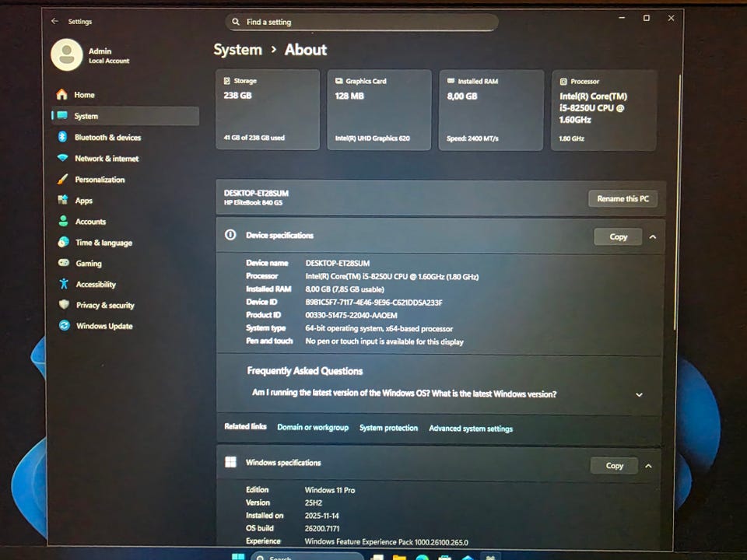
Task: Click 41 GB of 238 GB used text
Action: 254,138
